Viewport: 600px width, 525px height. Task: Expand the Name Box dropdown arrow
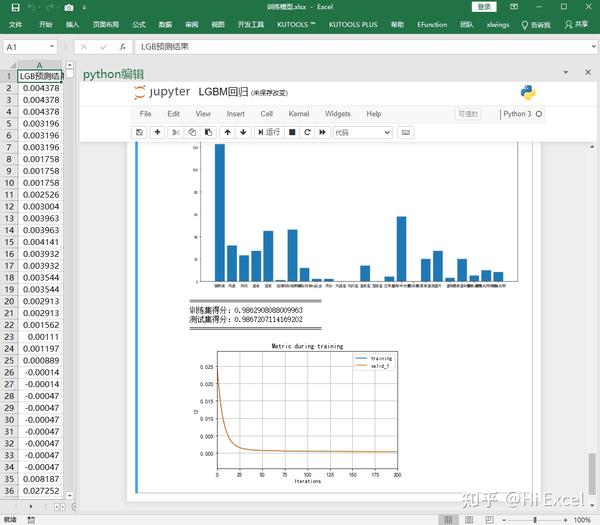point(52,47)
